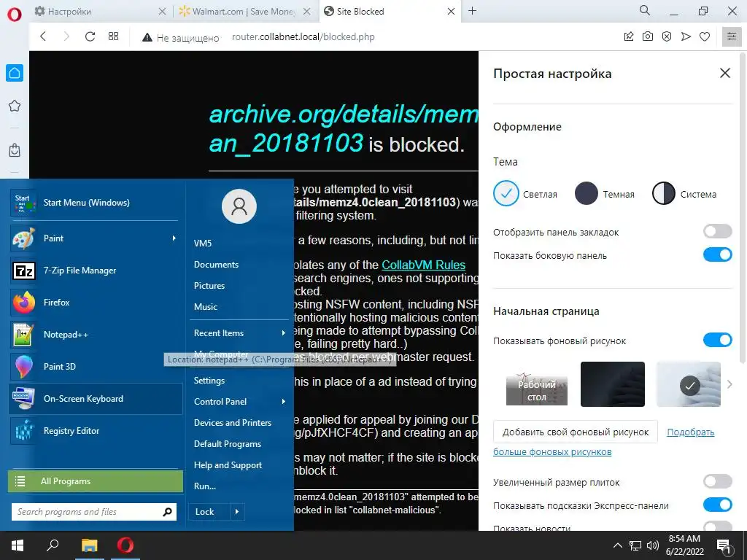The image size is (747, 560).
Task: Open Devices and Printers
Action: click(233, 423)
